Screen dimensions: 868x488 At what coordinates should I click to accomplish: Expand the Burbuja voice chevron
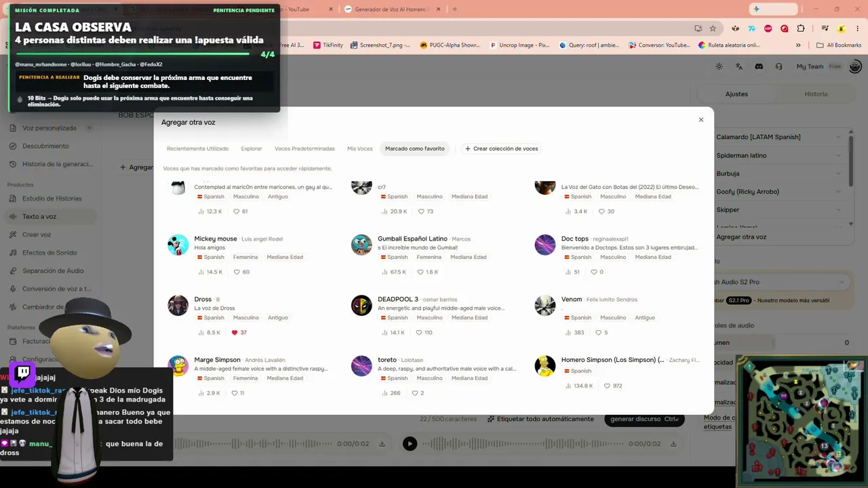(x=839, y=174)
